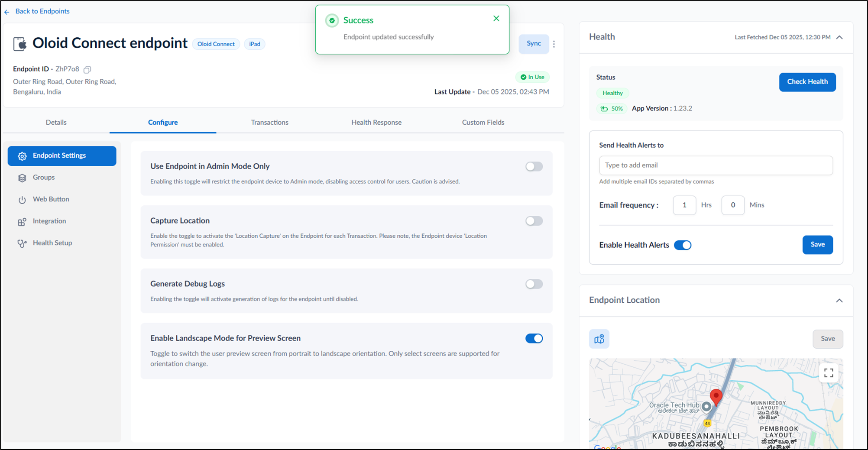Click the email alerts input field
The height and width of the screenshot is (450, 868).
point(716,165)
